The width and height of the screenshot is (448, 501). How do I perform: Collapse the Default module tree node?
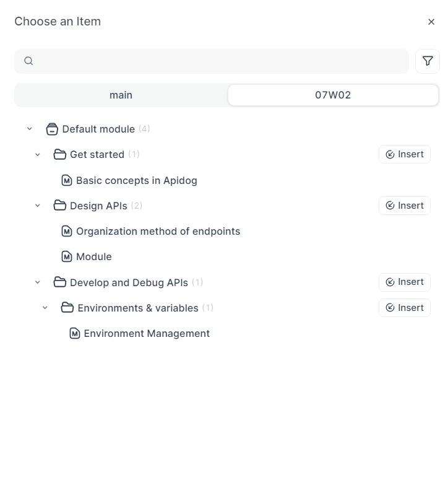[30, 129]
